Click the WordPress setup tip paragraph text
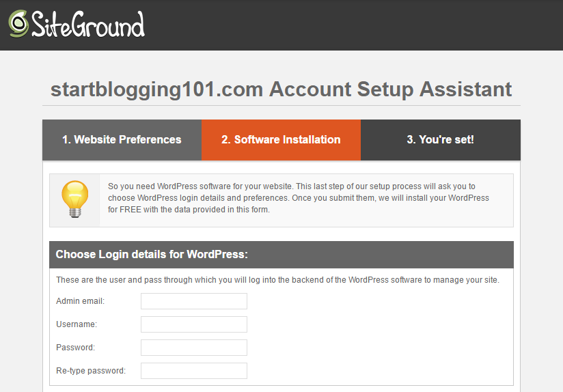563x392 pixels. [299, 198]
